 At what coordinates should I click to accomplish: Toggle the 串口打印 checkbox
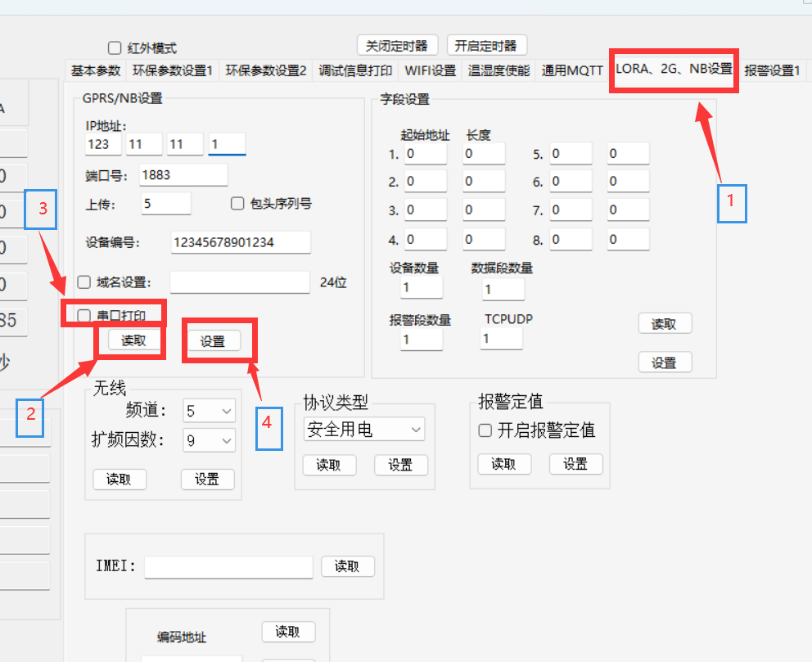pyautogui.click(x=83, y=315)
